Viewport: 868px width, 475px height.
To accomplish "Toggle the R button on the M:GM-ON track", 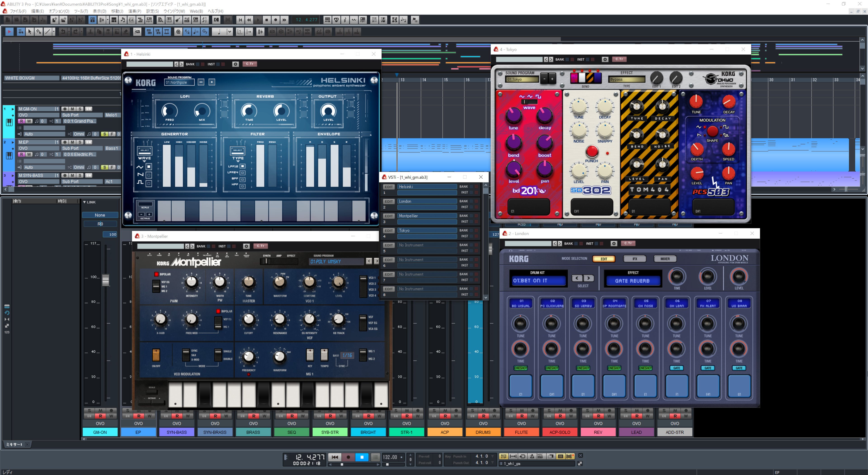I will click(21, 121).
